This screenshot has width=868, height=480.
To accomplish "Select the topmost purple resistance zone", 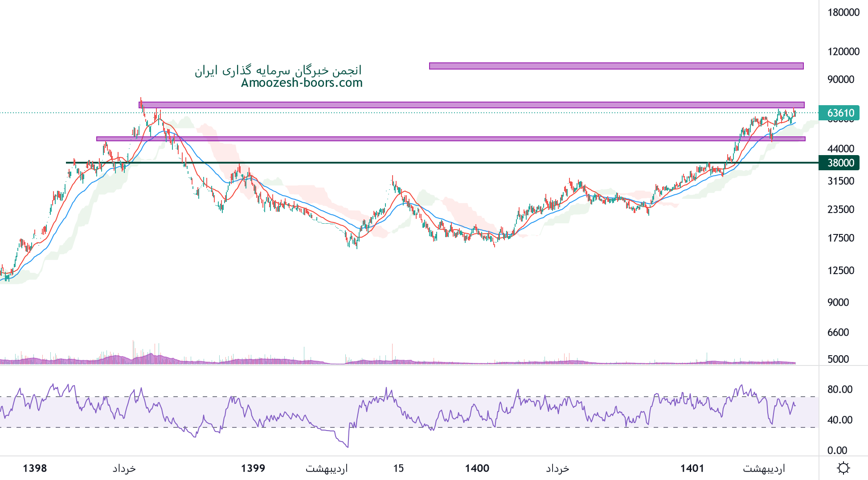I will [x=616, y=66].
